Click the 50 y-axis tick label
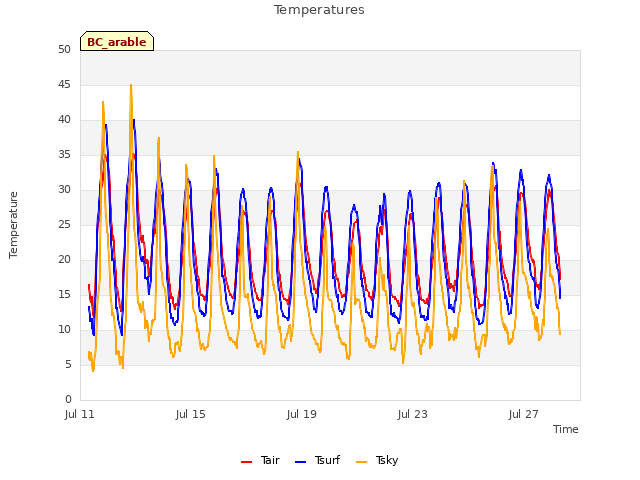The height and width of the screenshot is (480, 640). [64, 49]
